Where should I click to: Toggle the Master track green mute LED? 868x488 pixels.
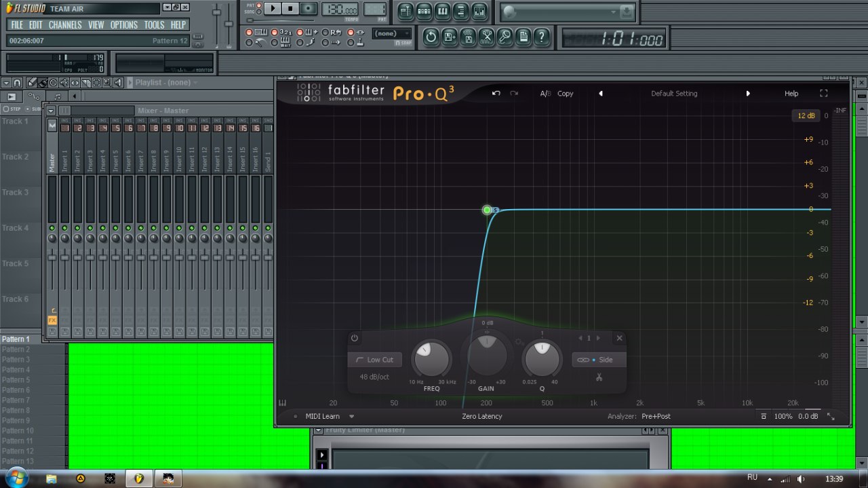click(x=52, y=228)
